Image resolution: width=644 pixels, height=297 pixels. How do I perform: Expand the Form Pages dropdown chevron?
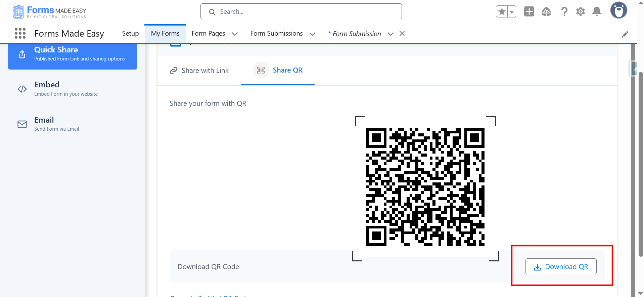235,34
